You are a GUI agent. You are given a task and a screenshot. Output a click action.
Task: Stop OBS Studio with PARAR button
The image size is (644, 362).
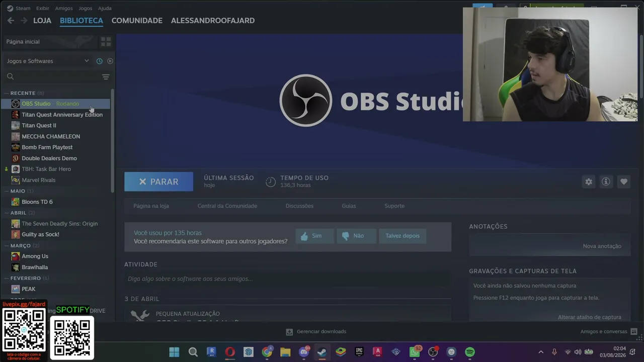158,182
